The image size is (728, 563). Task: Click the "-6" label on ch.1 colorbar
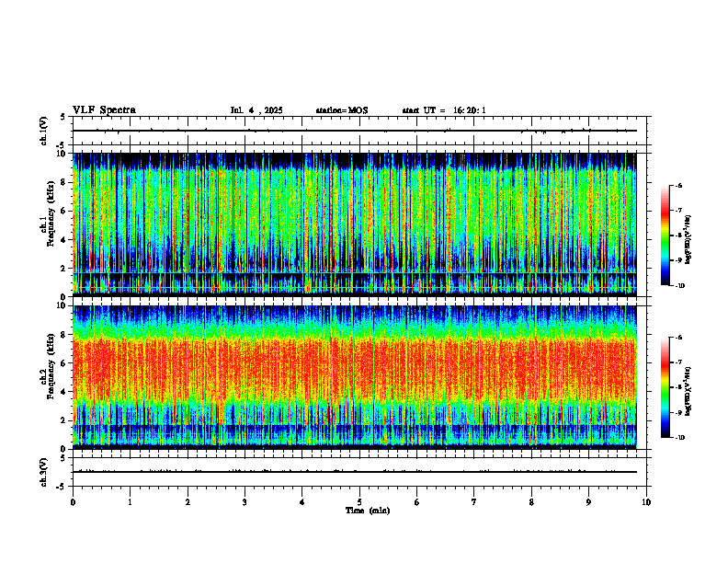pos(678,186)
